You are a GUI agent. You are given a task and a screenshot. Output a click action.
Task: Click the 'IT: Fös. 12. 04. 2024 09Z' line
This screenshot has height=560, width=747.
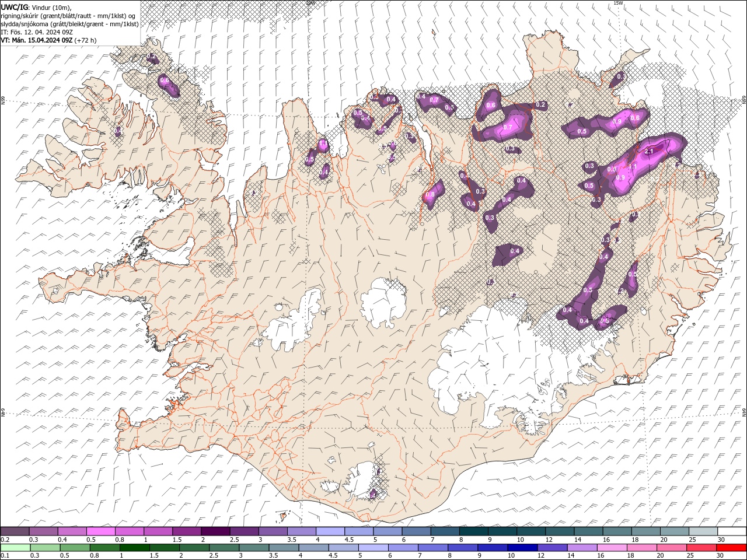pos(36,32)
